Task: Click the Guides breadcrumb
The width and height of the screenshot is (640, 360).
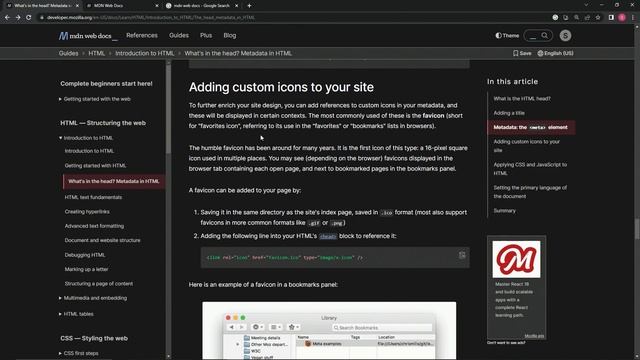Action: tap(68, 53)
